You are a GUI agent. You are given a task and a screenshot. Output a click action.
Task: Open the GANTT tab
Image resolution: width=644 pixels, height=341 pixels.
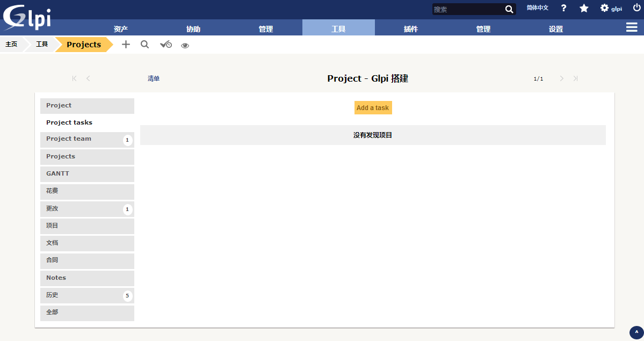click(x=87, y=174)
